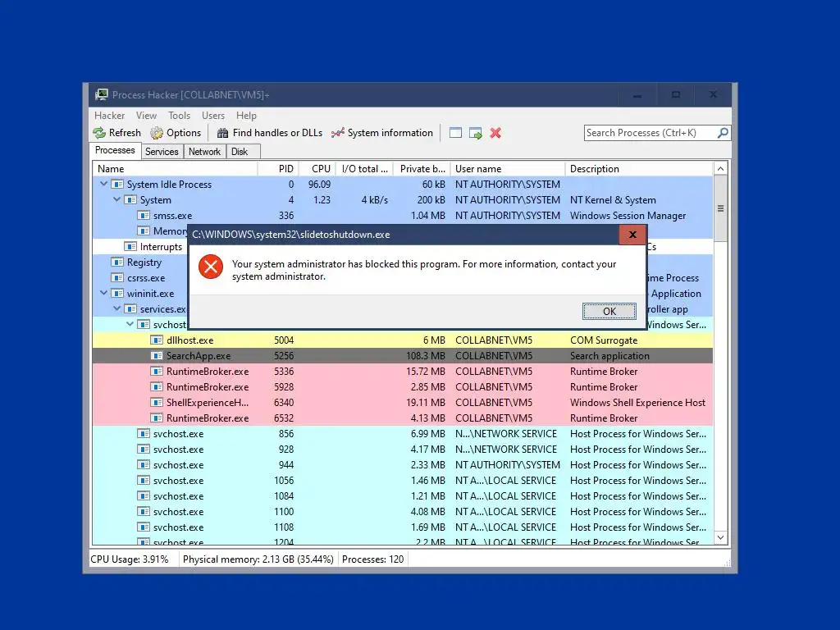This screenshot has height=630, width=840.
Task: Click the search magnifier icon
Action: pyautogui.click(x=723, y=132)
